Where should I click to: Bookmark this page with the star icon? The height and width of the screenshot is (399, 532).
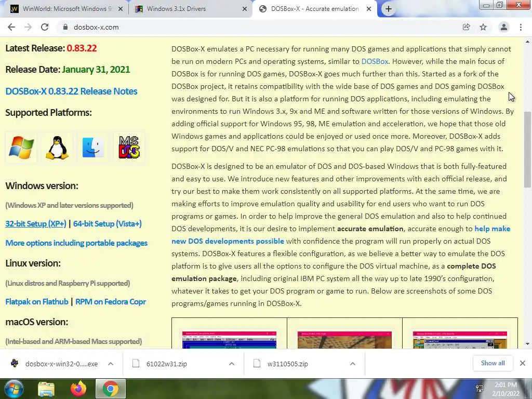click(x=483, y=27)
